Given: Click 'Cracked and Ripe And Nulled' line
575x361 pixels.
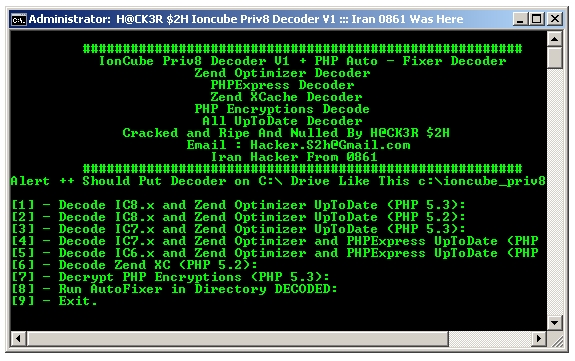Looking at the screenshot, I should (286, 133).
